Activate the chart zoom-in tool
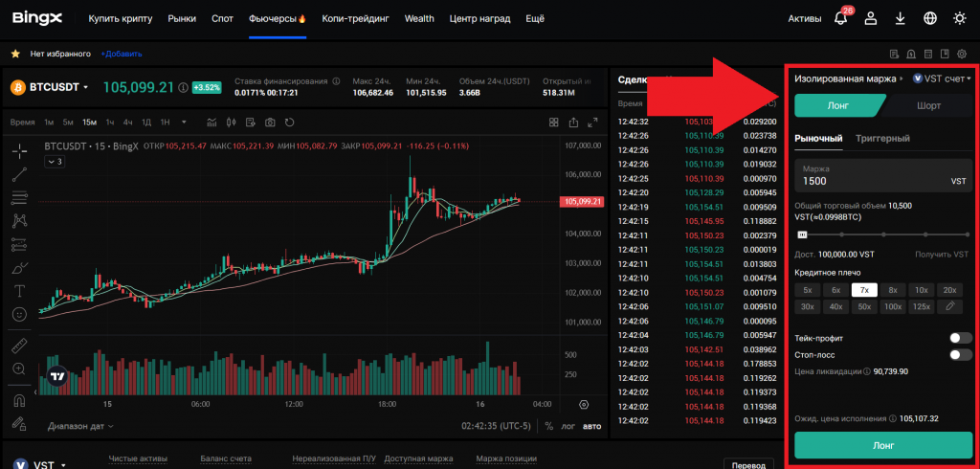980x469 pixels. [19, 368]
